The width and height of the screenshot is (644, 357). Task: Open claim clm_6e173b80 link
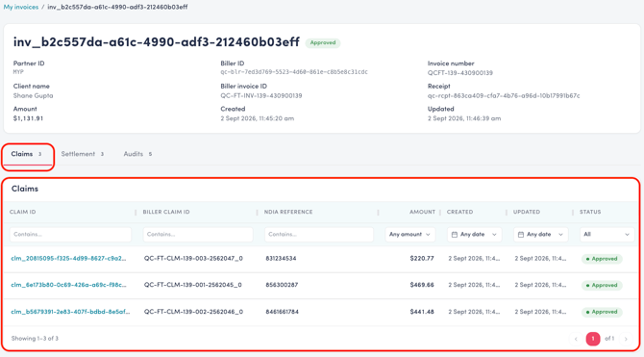pyautogui.click(x=68, y=285)
